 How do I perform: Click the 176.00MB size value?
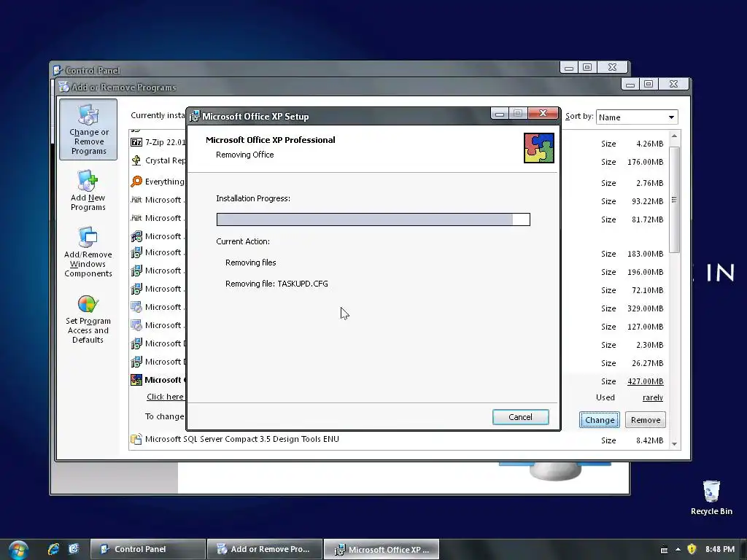[645, 162]
